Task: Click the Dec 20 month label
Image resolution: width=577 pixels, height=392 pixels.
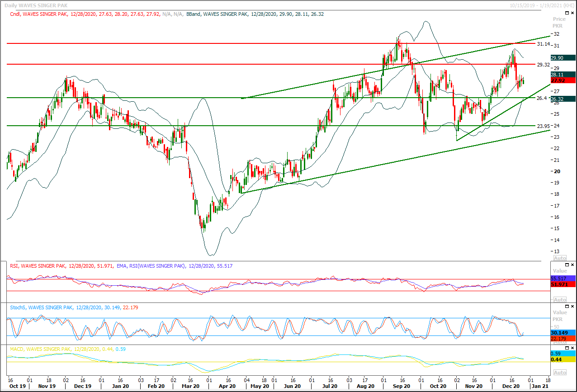Action: [x=511, y=387]
